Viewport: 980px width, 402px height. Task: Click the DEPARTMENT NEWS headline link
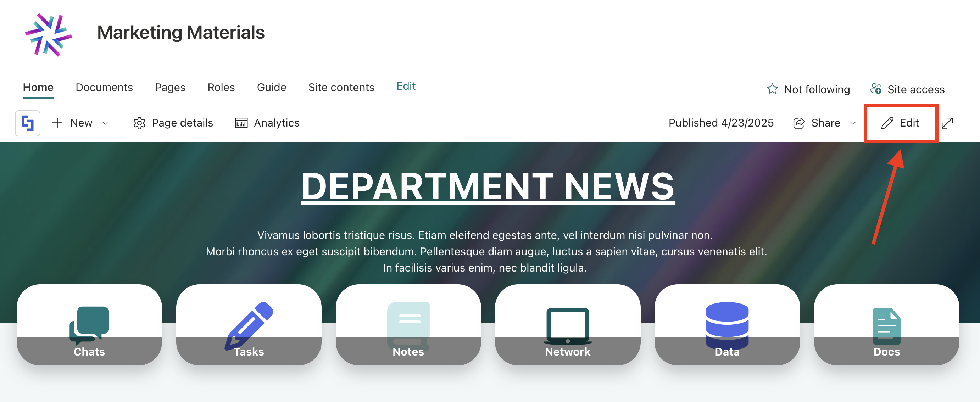(488, 186)
